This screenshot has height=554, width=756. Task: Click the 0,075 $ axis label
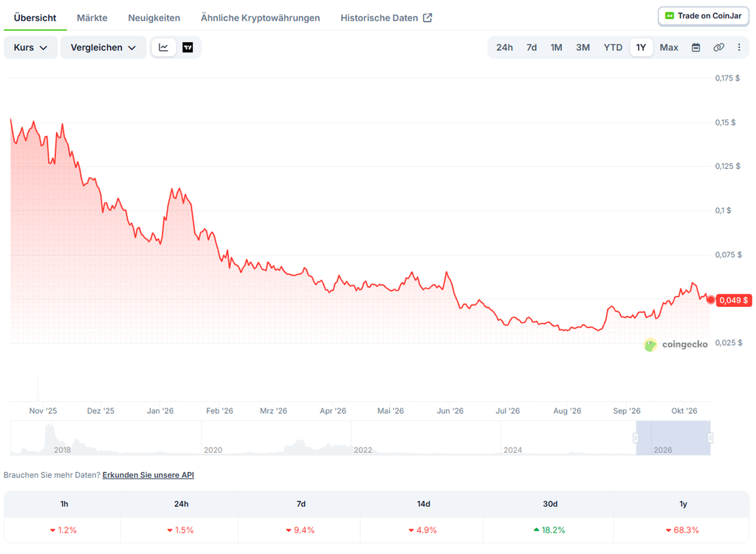[x=728, y=255]
